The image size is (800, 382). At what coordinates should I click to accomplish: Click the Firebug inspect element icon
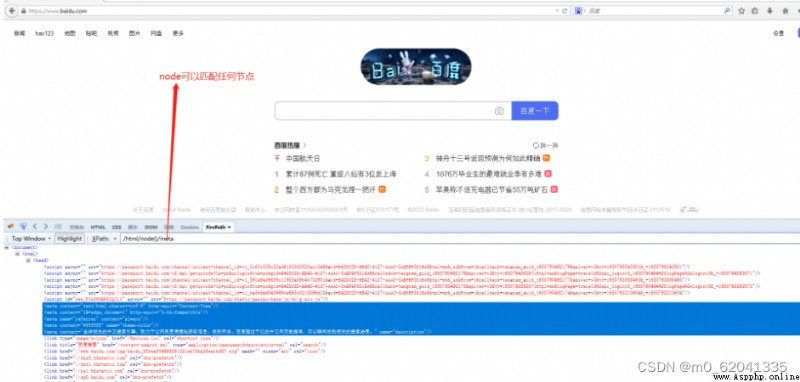coord(23,226)
